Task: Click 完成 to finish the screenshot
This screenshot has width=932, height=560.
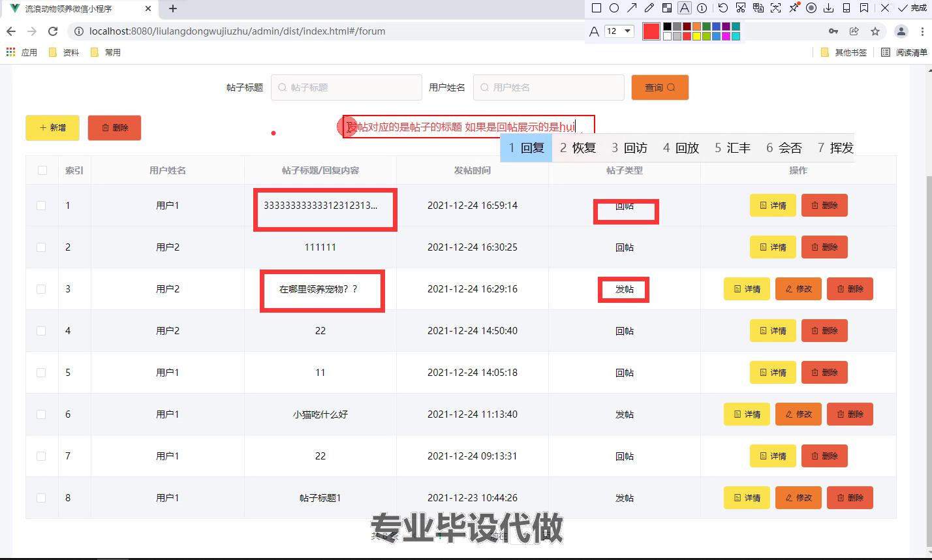Action: click(912, 8)
